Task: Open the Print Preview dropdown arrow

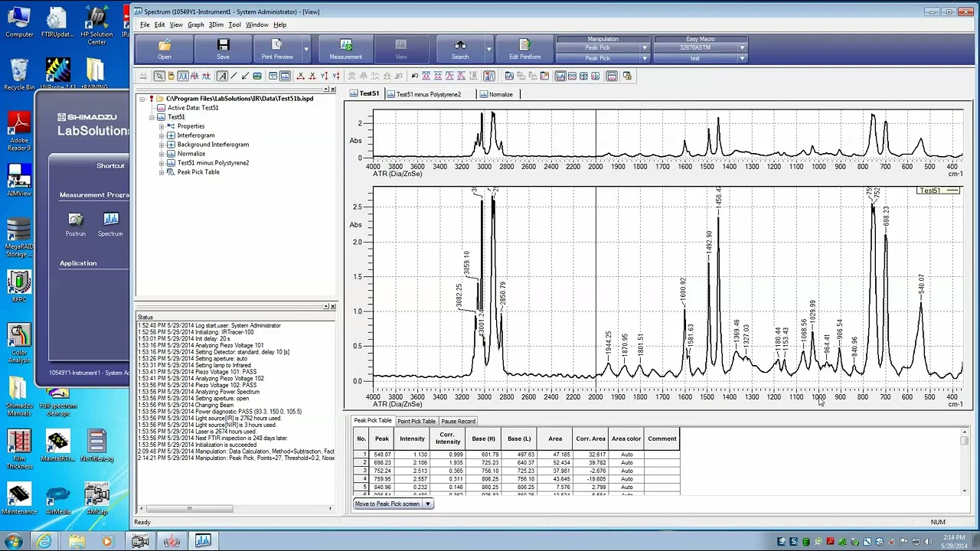Action: coord(305,50)
